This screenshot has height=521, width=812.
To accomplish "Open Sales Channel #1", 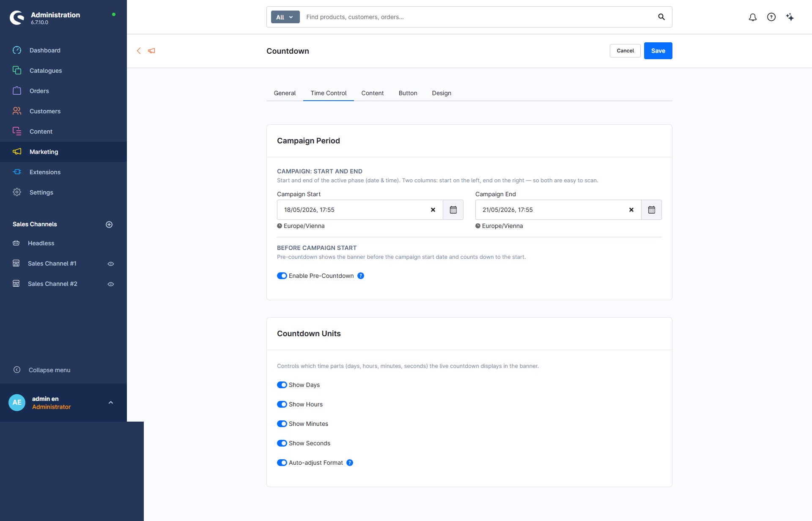I will coord(52,263).
